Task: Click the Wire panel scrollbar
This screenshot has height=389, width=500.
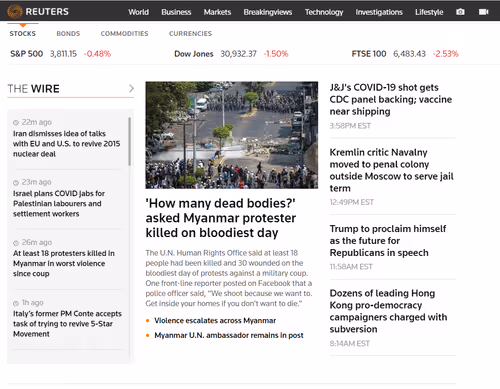Action: [129, 141]
